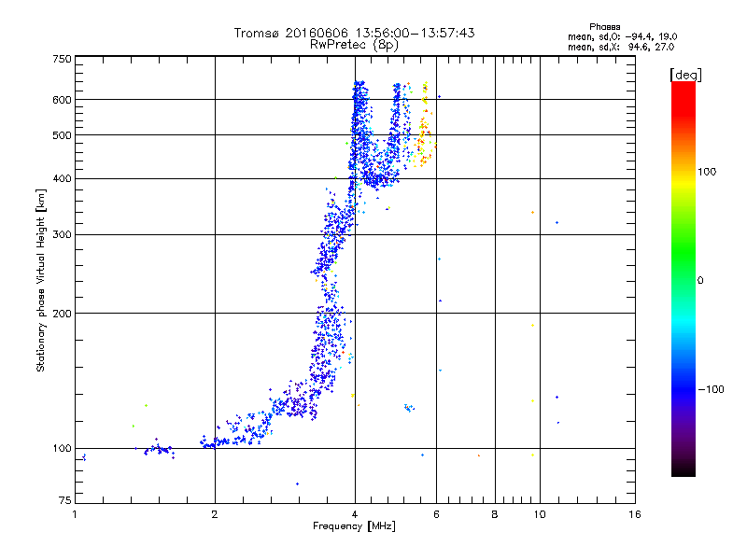Click the colorbar '-100' tick label
The width and height of the screenshot is (747, 560).
tap(711, 389)
